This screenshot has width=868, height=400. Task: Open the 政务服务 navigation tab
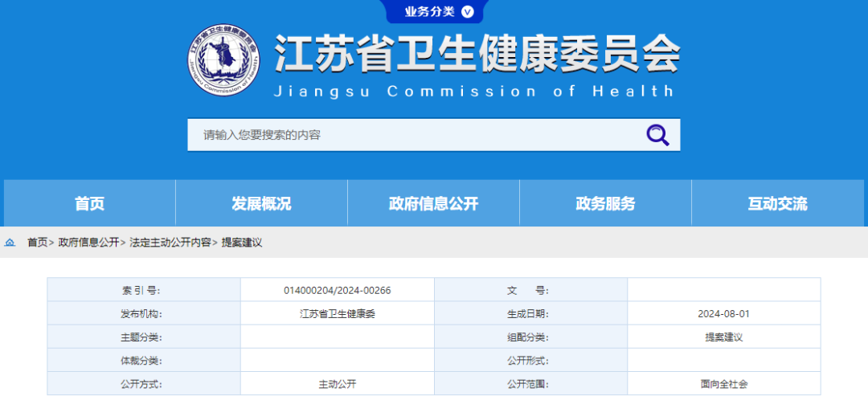coord(606,203)
